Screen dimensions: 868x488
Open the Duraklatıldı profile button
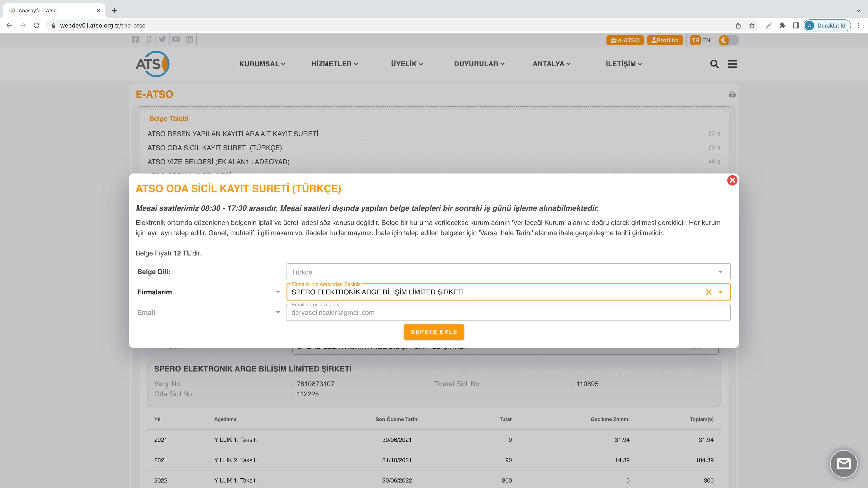[827, 26]
